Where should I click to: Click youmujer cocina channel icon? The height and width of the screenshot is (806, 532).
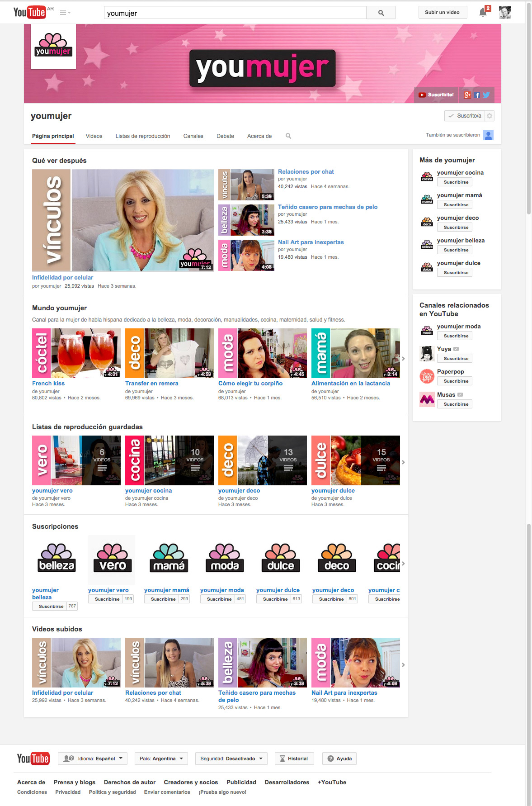coord(427,177)
